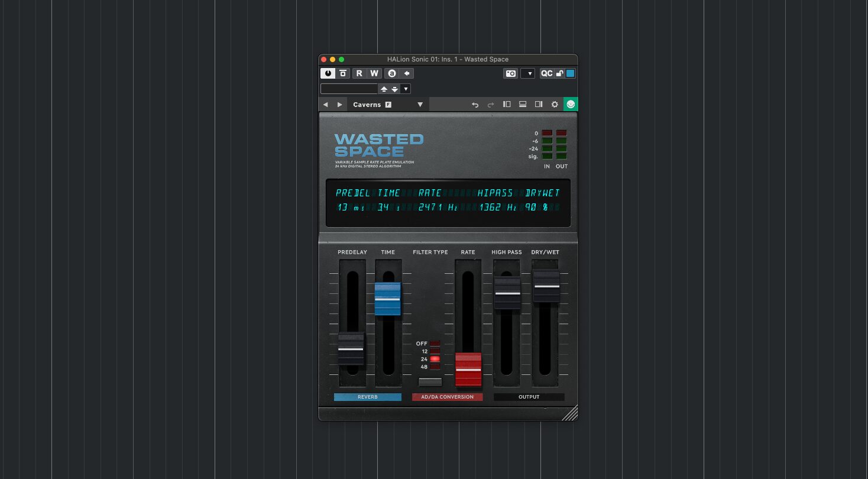The height and width of the screenshot is (479, 868).
Task: Click the OUTPUT section label
Action: [529, 397]
